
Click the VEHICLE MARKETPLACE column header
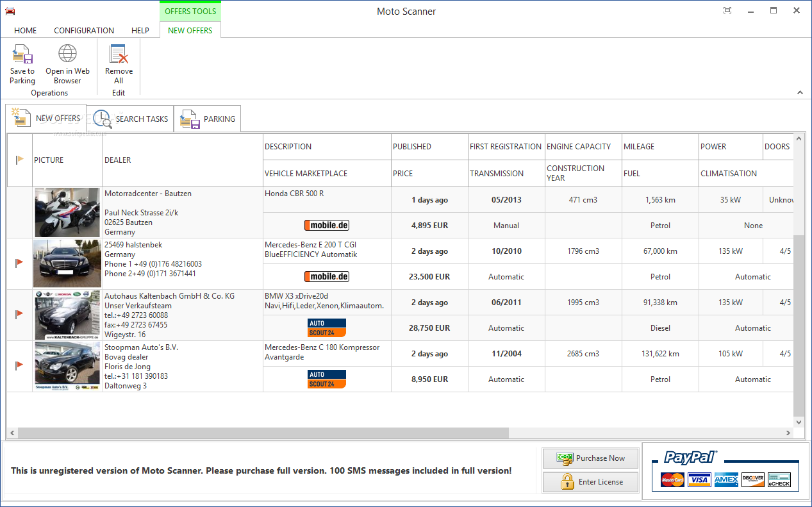coord(327,174)
